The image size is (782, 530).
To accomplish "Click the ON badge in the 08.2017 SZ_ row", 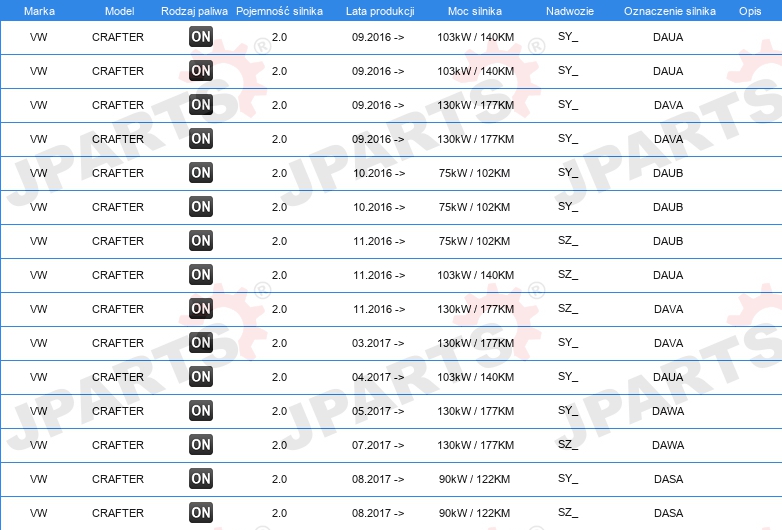I will [x=201, y=512].
